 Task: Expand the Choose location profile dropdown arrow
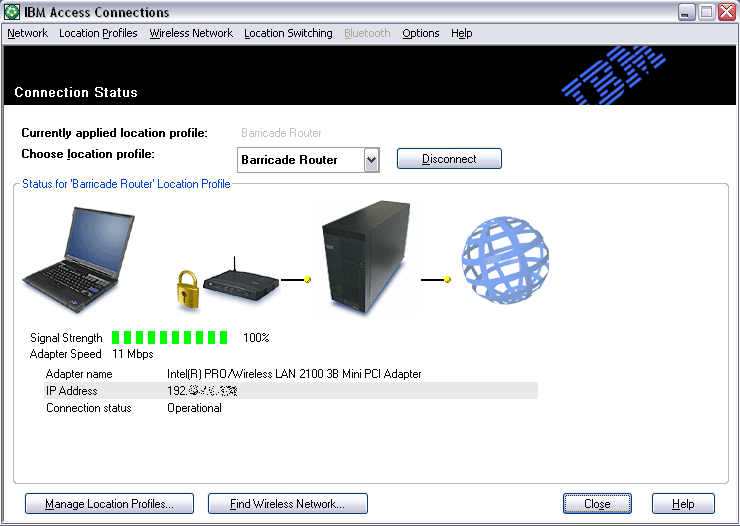(x=371, y=160)
